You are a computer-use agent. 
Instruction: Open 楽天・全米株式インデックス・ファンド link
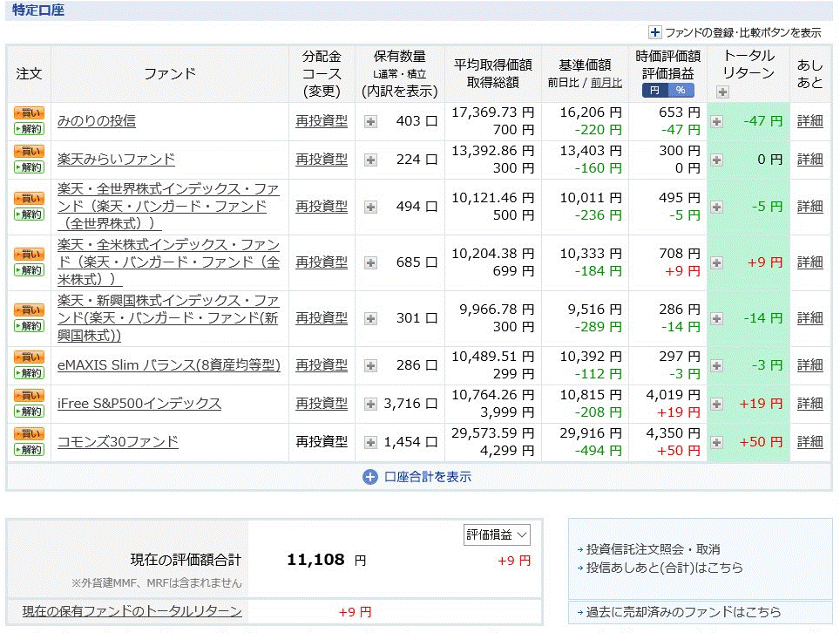(x=169, y=262)
